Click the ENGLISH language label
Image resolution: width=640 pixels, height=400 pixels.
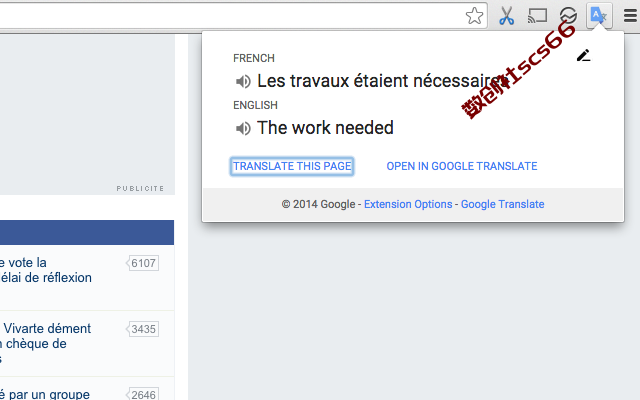[256, 105]
